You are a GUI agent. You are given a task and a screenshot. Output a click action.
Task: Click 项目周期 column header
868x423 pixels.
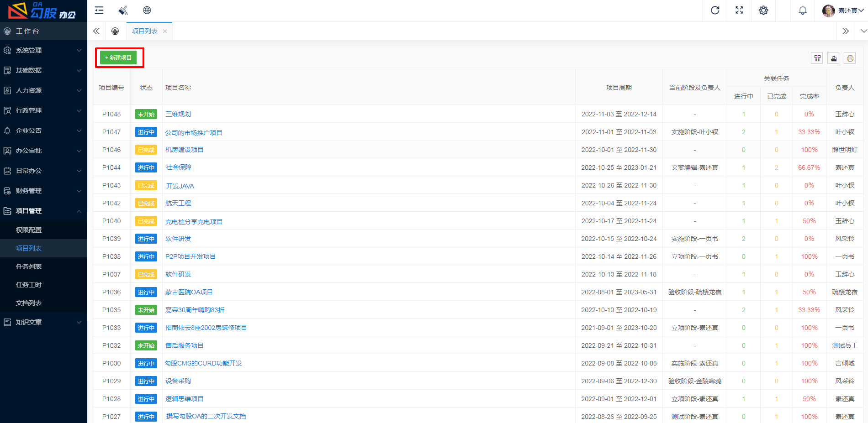(619, 88)
